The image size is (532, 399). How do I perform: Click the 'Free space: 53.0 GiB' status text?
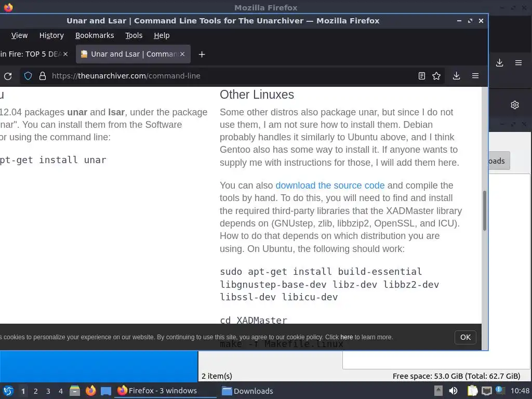pyautogui.click(x=456, y=376)
